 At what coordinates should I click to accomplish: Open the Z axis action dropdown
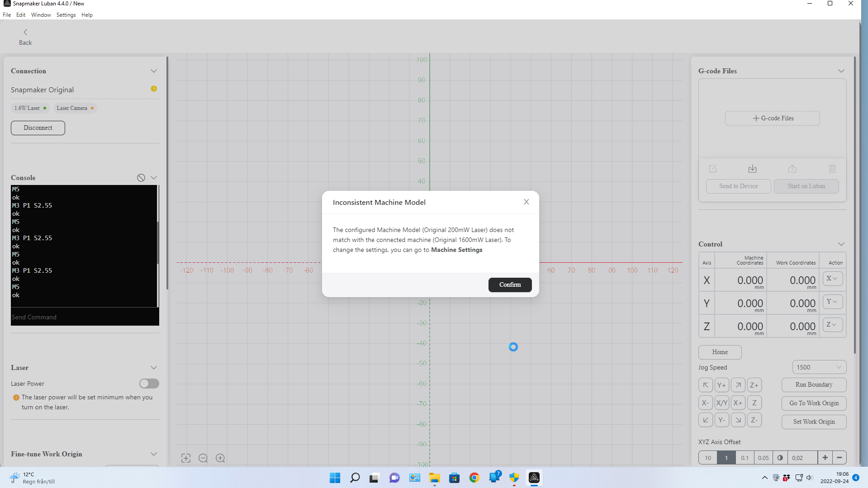832,325
